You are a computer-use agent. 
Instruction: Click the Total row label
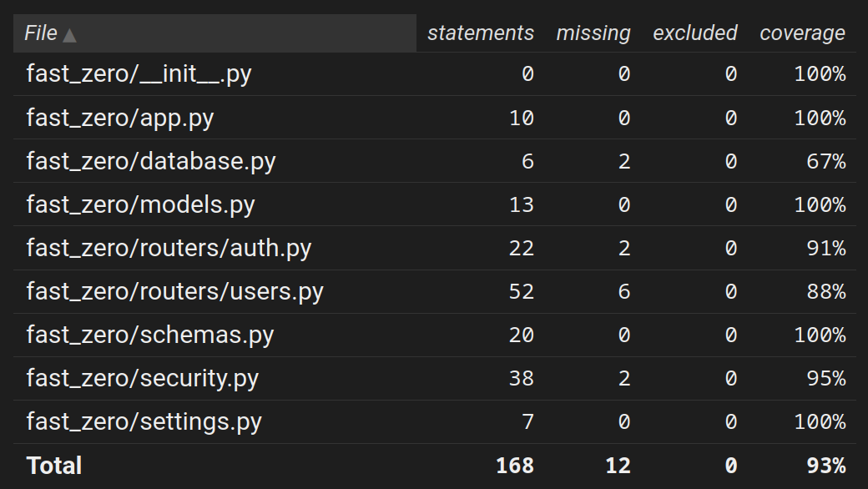pos(54,465)
